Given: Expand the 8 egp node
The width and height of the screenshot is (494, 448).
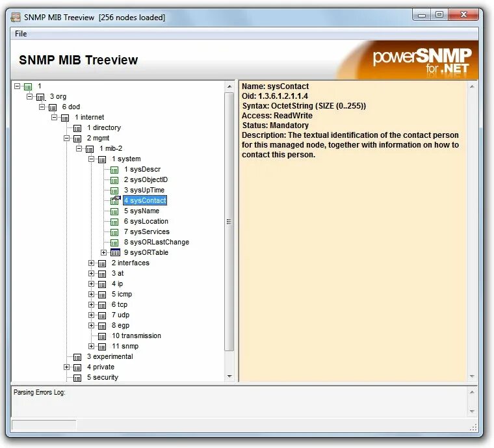Looking at the screenshot, I should 92,325.
